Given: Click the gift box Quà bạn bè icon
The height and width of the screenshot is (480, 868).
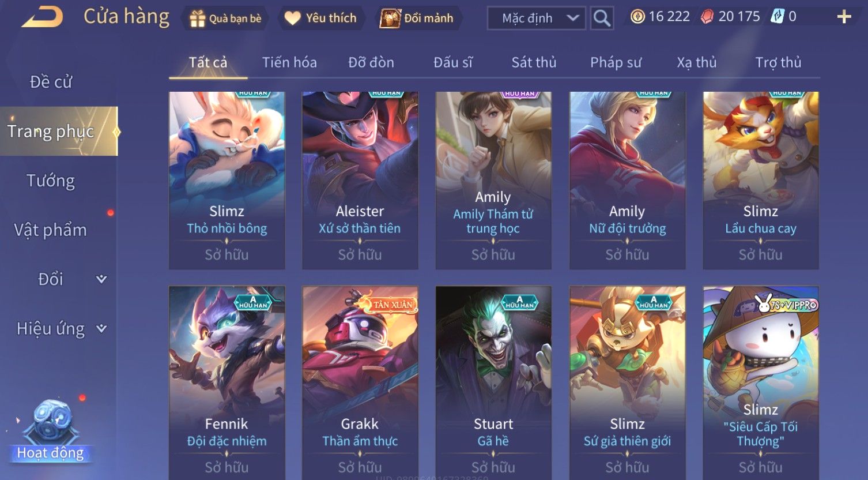Looking at the screenshot, I should 197,18.
